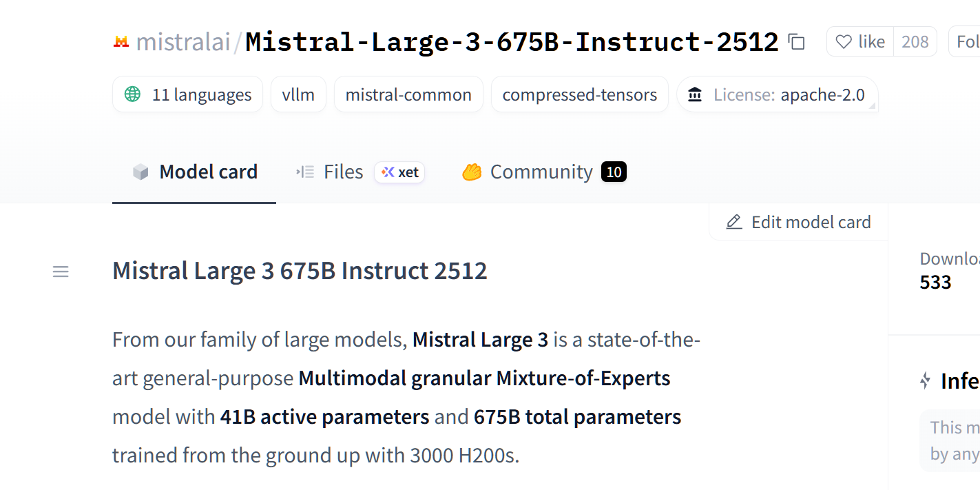Click the globe icon in languages tag
The width and height of the screenshot is (980, 490).
(x=132, y=94)
